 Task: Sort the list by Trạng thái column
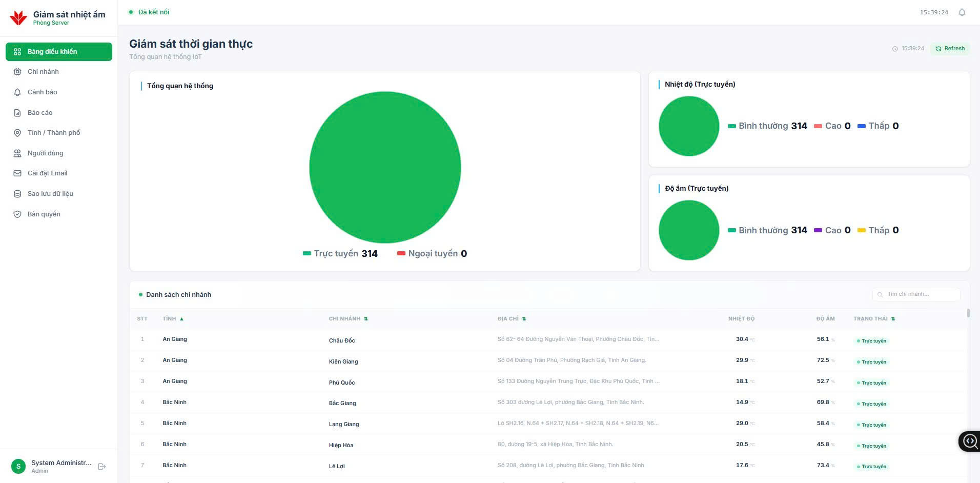(x=874, y=319)
